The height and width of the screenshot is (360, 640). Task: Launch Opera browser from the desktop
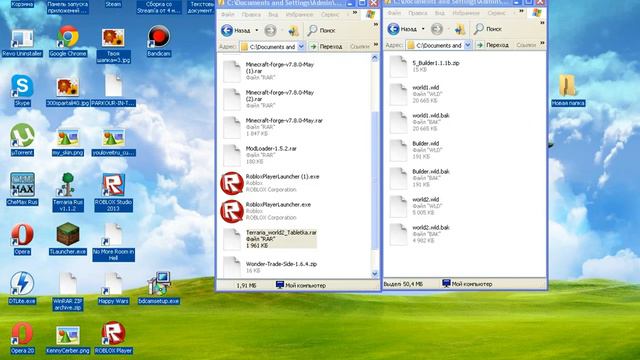pyautogui.click(x=22, y=239)
